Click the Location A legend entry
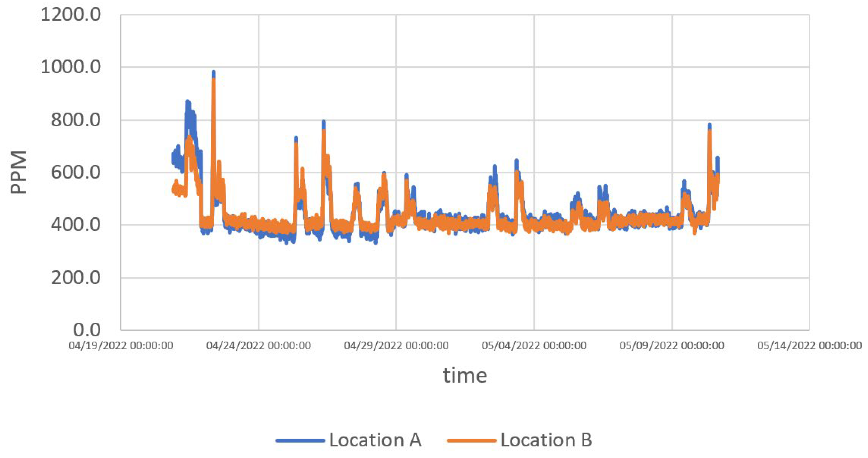This screenshot has width=868, height=458. (375, 440)
